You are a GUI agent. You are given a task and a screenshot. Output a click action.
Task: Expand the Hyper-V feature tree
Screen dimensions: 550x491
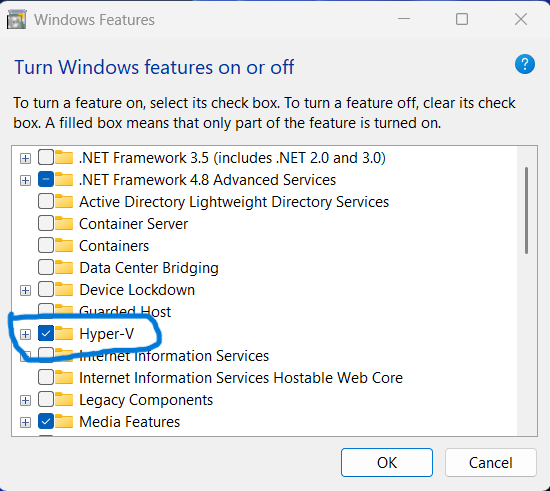click(25, 335)
